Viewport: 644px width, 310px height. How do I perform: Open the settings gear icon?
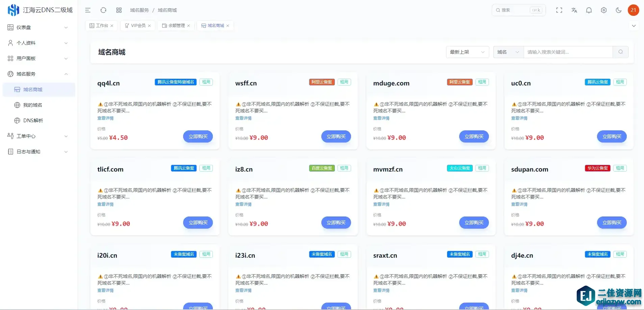tap(604, 10)
